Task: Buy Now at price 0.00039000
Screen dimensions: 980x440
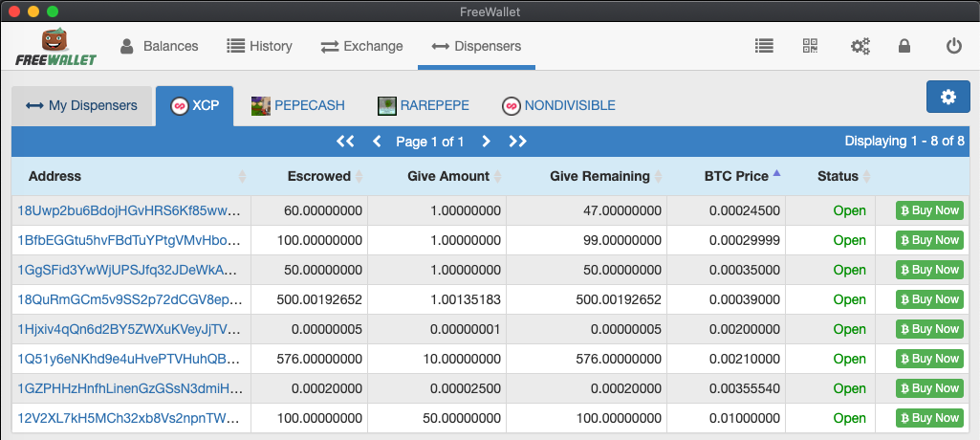Action: (x=929, y=299)
